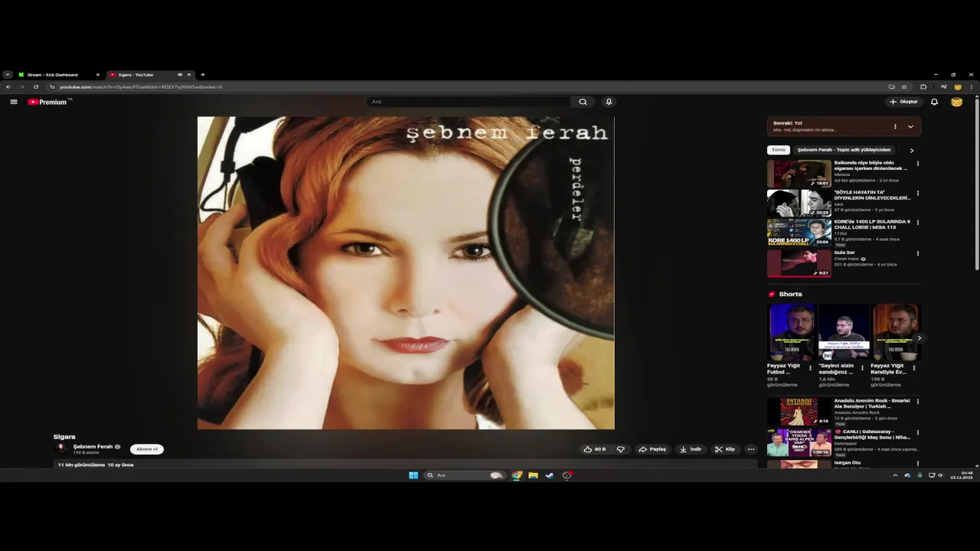Open options for 'BÖYLE HAYATIN TA' video
Screen dimensions: 980x551
tap(918, 194)
